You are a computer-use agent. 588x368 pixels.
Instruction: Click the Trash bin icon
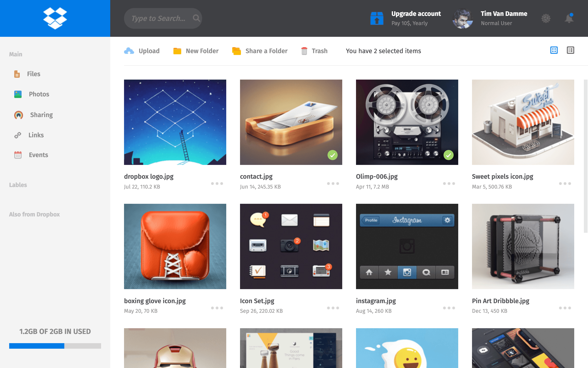pyautogui.click(x=304, y=51)
